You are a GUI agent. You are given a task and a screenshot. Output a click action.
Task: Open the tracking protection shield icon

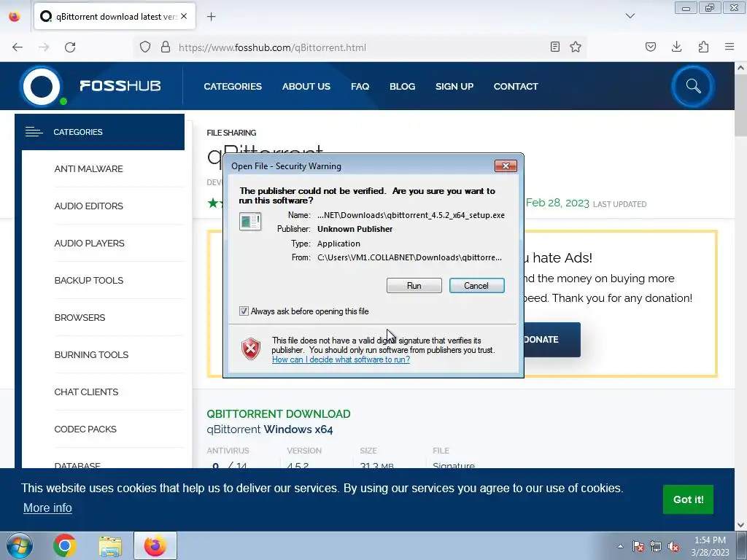pyautogui.click(x=145, y=47)
